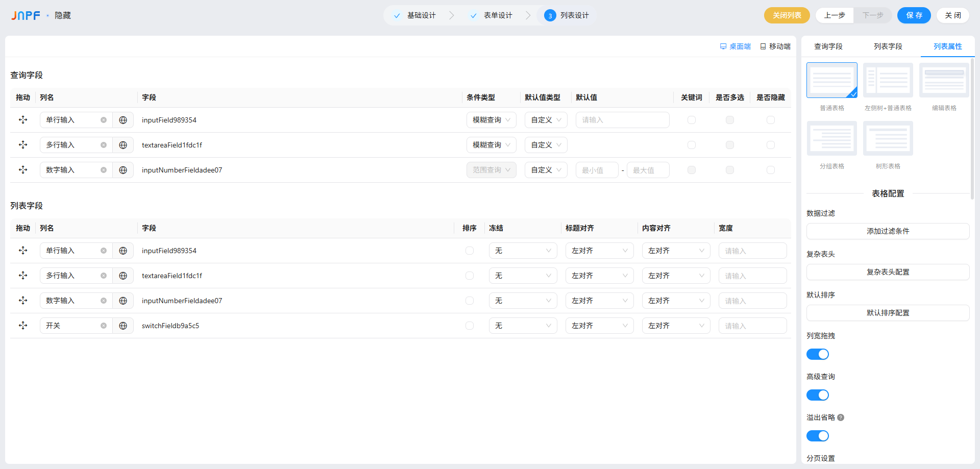980x469 pixels.
Task: Click the drag handle of the 多行输入 query row
Action: pos(23,145)
